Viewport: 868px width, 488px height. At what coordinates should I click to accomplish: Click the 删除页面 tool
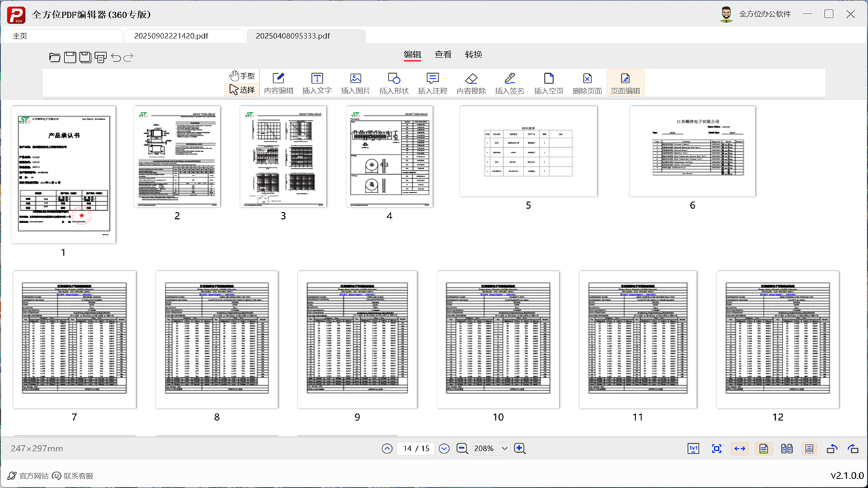point(587,82)
